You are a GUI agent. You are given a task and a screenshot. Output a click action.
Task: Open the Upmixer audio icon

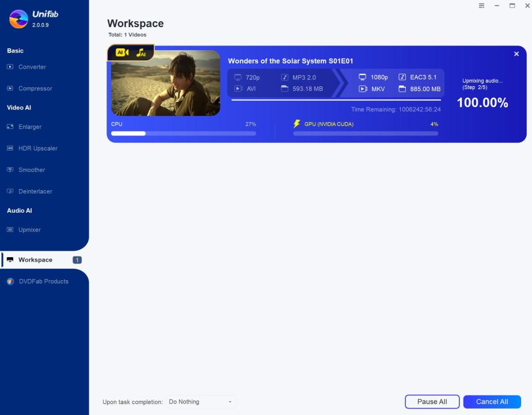click(x=10, y=229)
